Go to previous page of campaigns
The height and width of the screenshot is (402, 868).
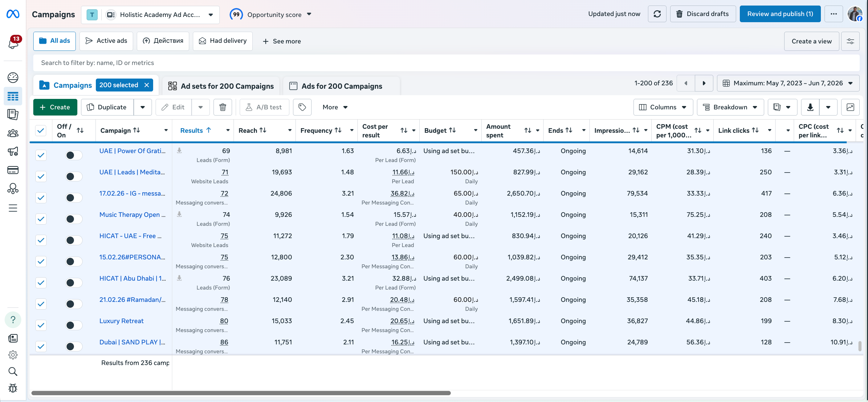686,83
